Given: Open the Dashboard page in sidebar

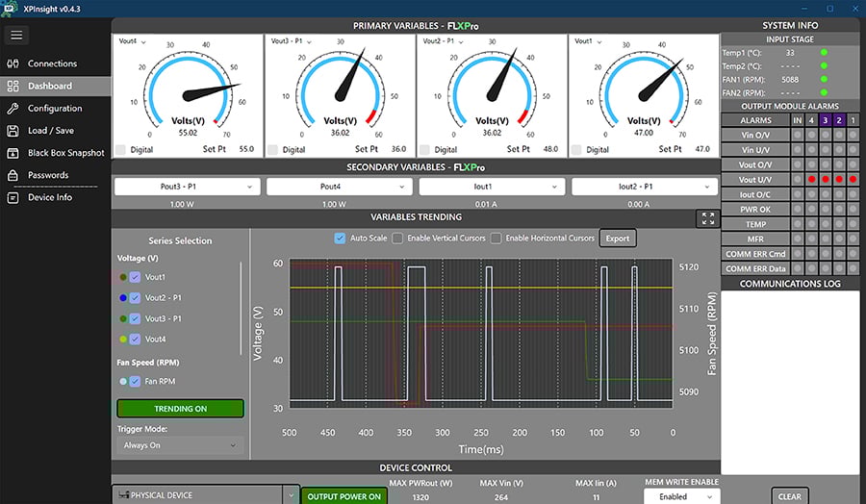Looking at the screenshot, I should tap(49, 86).
